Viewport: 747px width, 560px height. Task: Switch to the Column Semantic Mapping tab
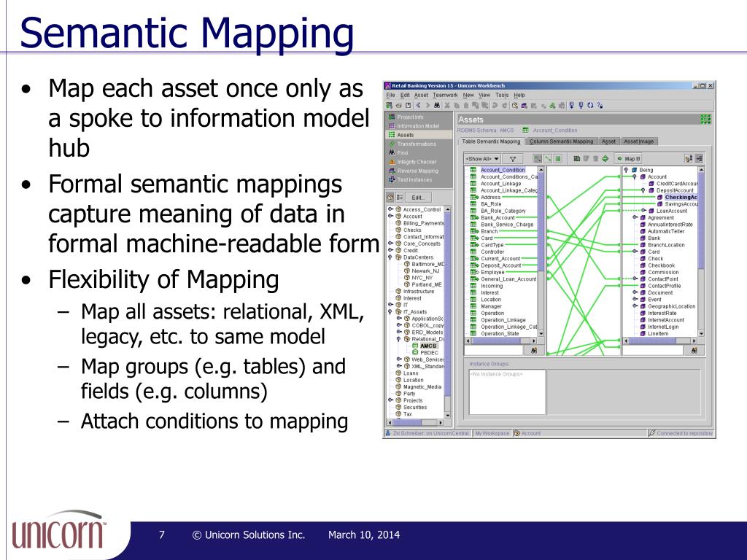[x=561, y=141]
